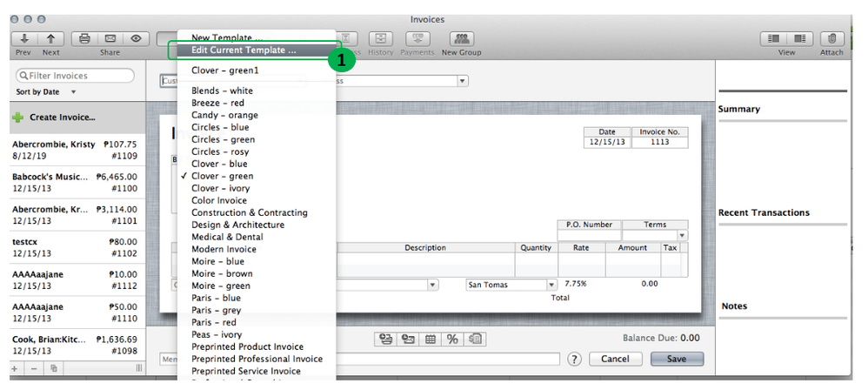Select the right View layout icon
The image size is (868, 390).
point(800,39)
